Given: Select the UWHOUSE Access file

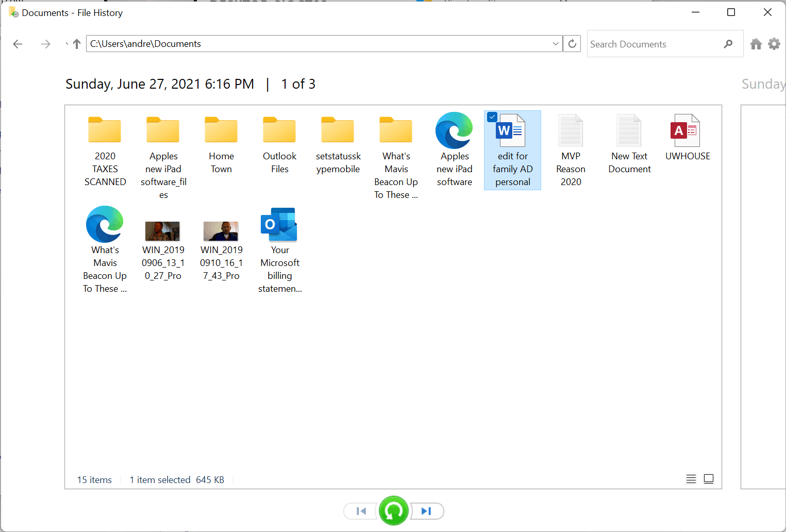Looking at the screenshot, I should (x=687, y=130).
